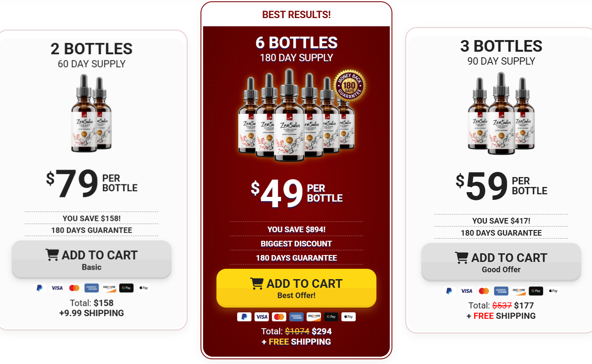
Task: Click the two ZenSulin bottles image
Action: (x=91, y=113)
